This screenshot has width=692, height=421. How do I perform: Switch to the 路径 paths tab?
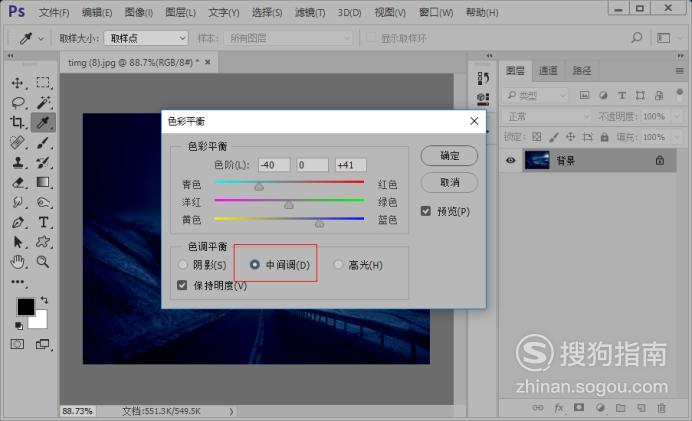pos(582,70)
